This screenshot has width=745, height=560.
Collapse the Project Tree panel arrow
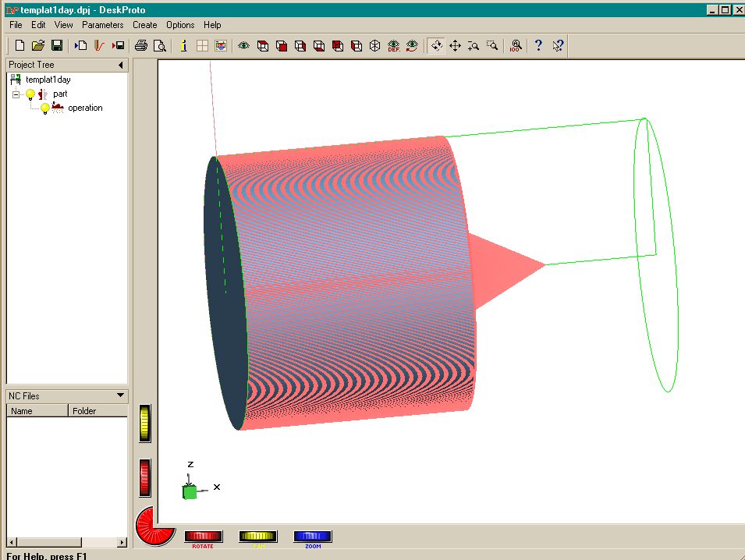[121, 65]
